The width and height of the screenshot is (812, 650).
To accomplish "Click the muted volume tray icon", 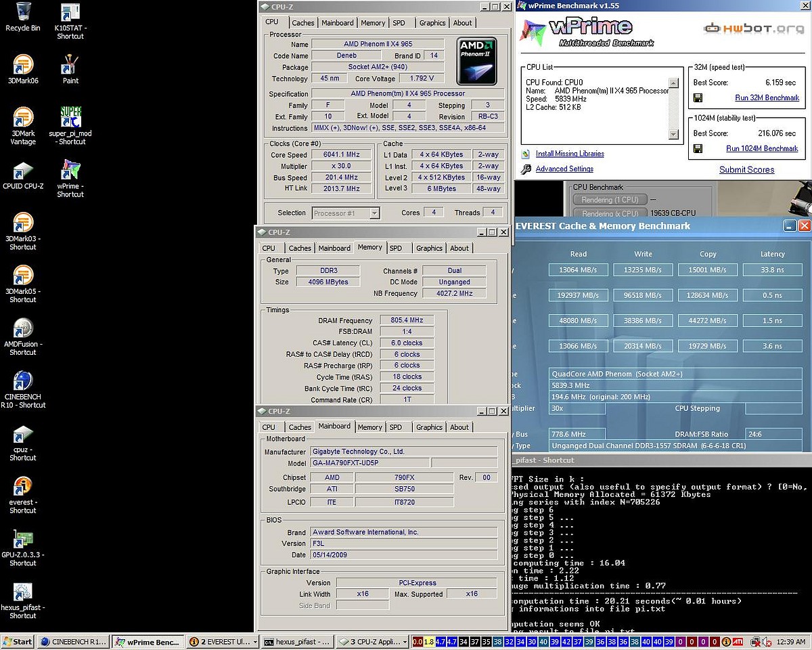I will (x=767, y=642).
